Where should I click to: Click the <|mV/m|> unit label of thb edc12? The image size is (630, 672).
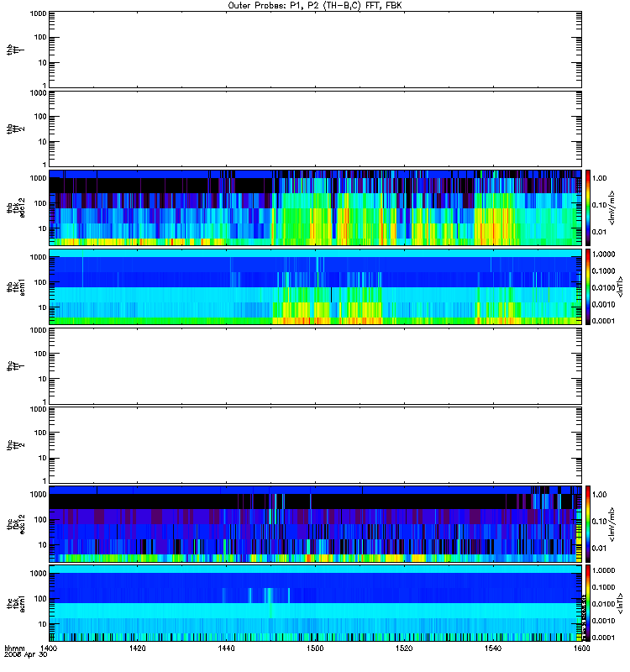[x=612, y=207]
